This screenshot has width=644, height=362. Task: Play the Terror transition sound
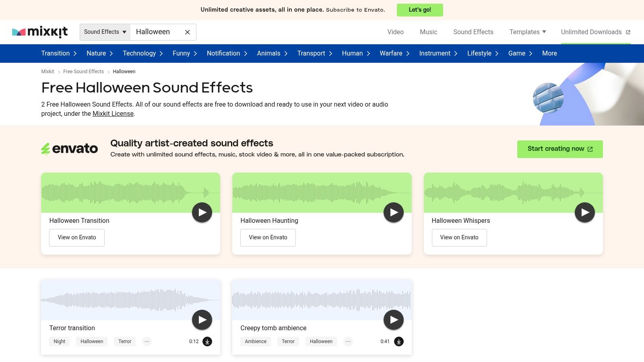click(202, 320)
